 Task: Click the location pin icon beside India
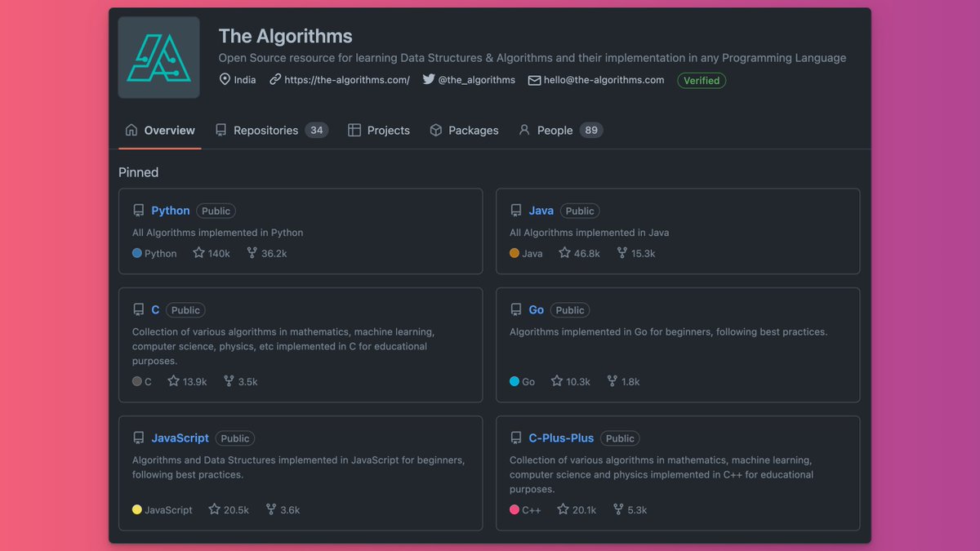click(225, 80)
